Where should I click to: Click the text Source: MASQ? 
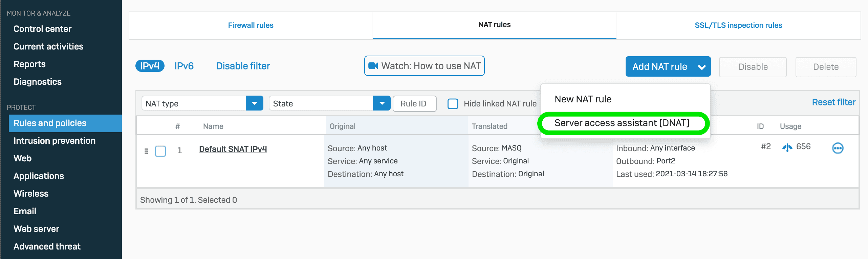[x=497, y=148]
